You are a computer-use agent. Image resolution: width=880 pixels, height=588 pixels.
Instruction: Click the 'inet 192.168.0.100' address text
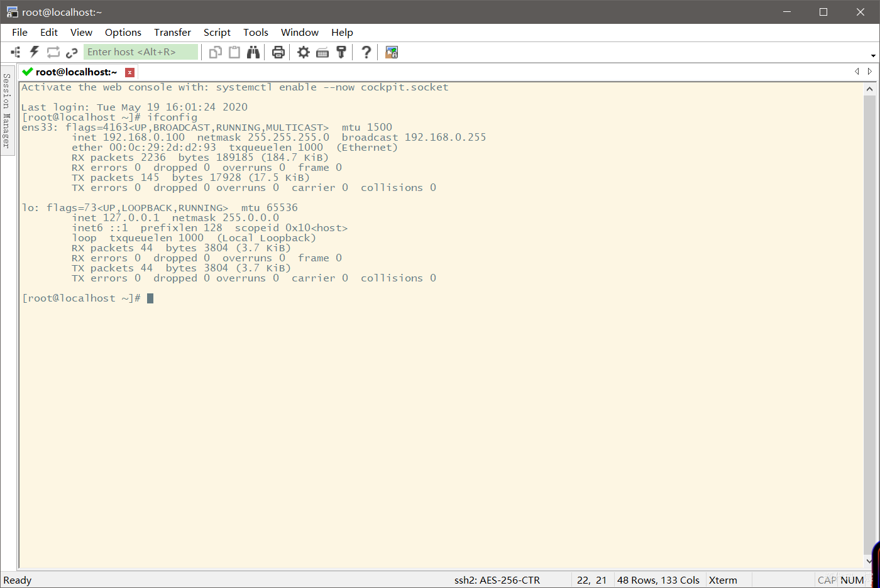[128, 138]
